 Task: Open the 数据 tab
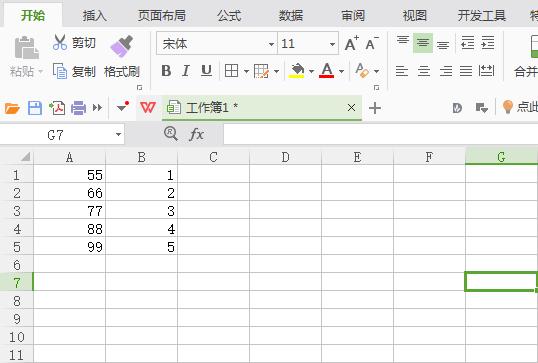(x=291, y=15)
